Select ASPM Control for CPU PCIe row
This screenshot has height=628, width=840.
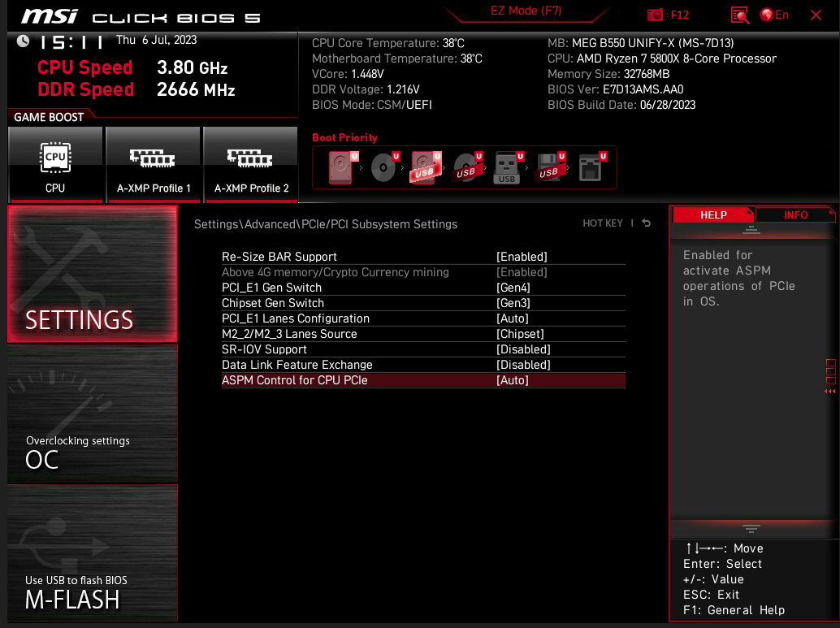pos(423,380)
